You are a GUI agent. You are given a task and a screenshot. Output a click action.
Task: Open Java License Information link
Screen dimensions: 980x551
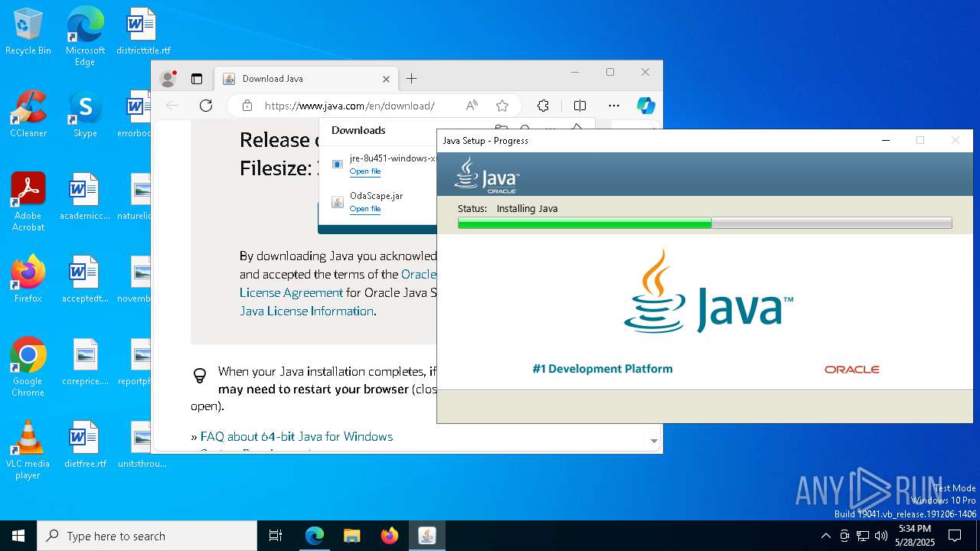[x=307, y=311]
